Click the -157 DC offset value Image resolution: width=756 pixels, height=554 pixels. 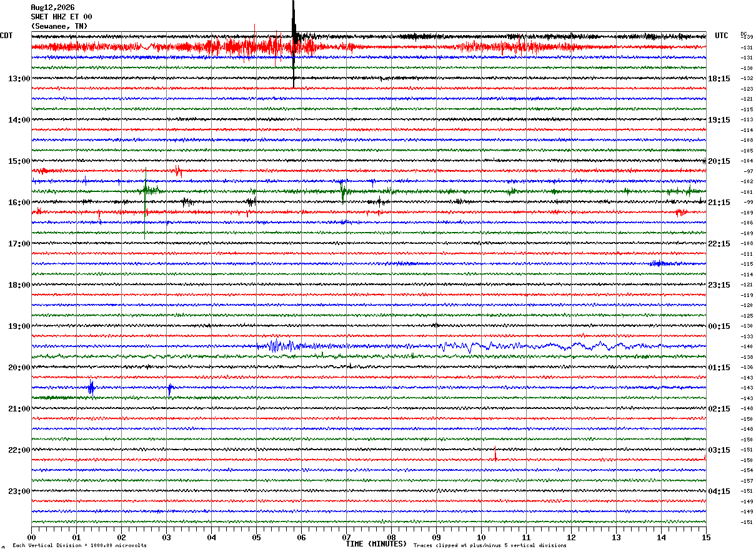[747, 481]
